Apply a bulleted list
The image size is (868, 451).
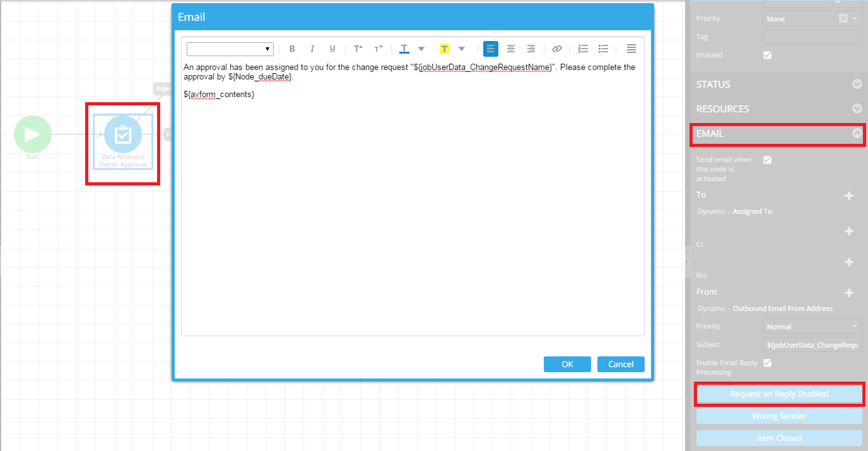point(603,49)
